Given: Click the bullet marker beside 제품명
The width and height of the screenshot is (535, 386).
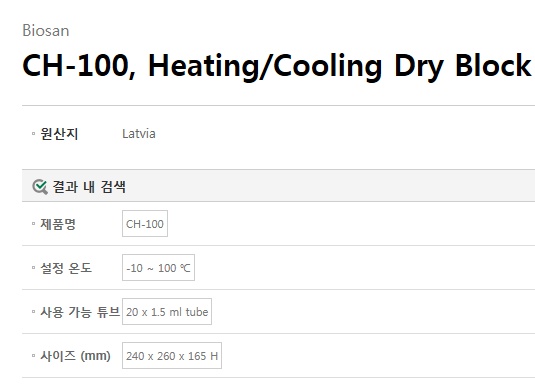Looking at the screenshot, I should tap(33, 224).
